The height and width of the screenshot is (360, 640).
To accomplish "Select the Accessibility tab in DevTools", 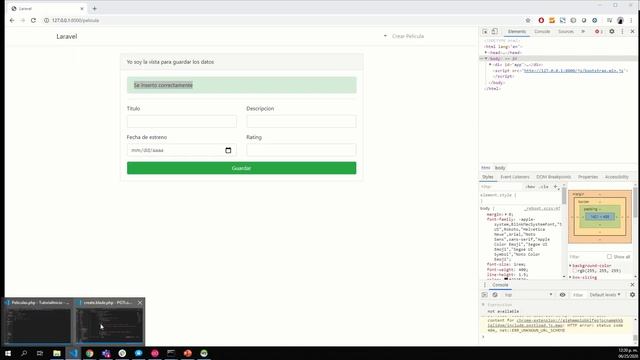I will (617, 177).
